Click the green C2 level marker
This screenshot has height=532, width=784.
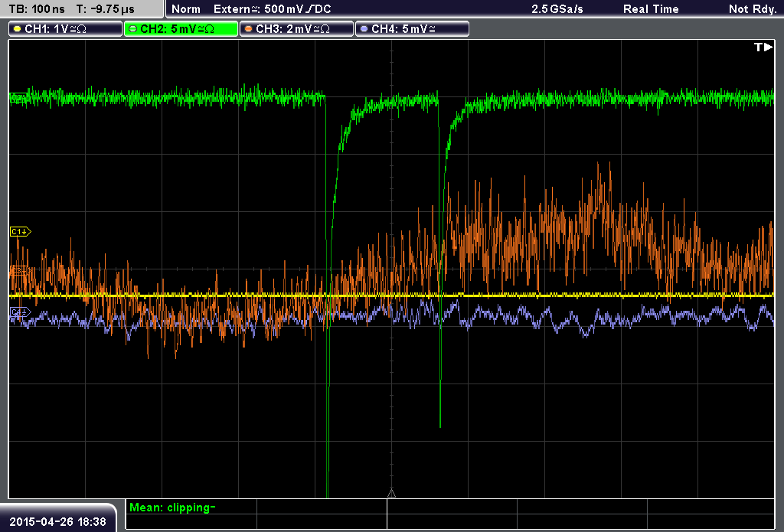pos(18,98)
